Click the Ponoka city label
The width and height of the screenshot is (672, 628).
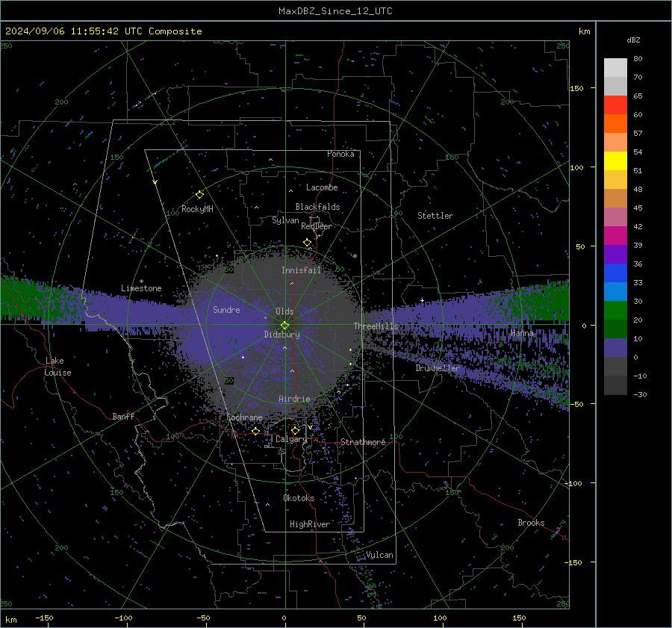pos(340,154)
